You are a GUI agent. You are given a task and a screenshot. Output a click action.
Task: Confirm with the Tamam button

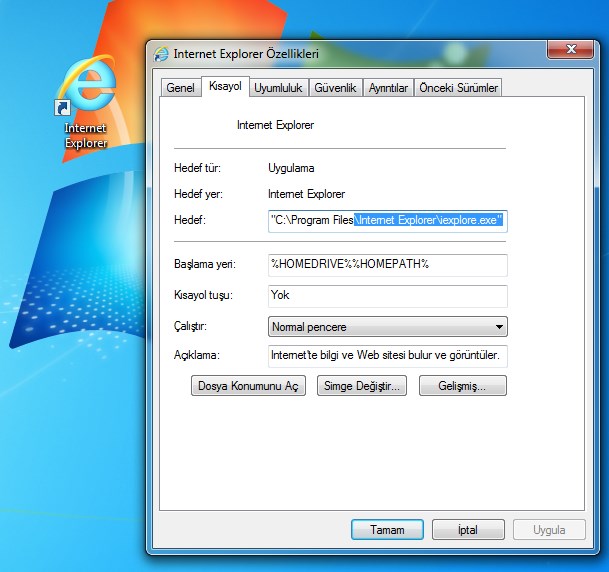click(x=387, y=530)
